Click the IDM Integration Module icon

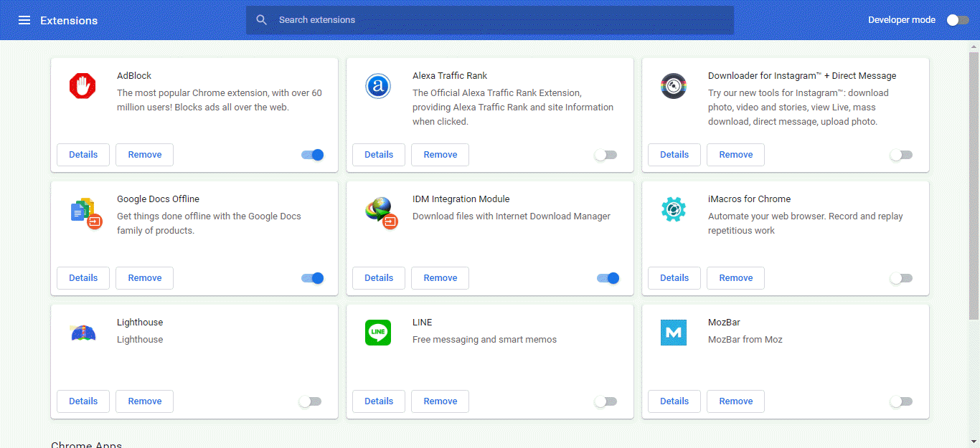tap(381, 213)
